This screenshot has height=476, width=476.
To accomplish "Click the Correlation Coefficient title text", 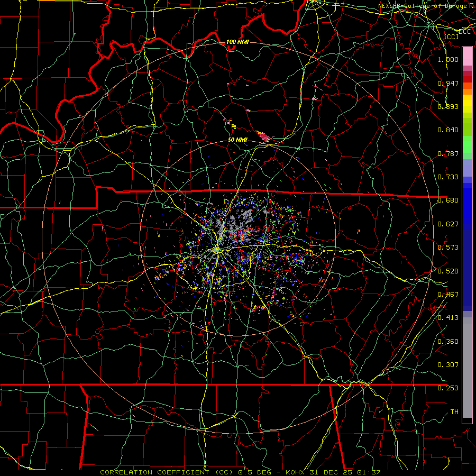I will [167, 472].
